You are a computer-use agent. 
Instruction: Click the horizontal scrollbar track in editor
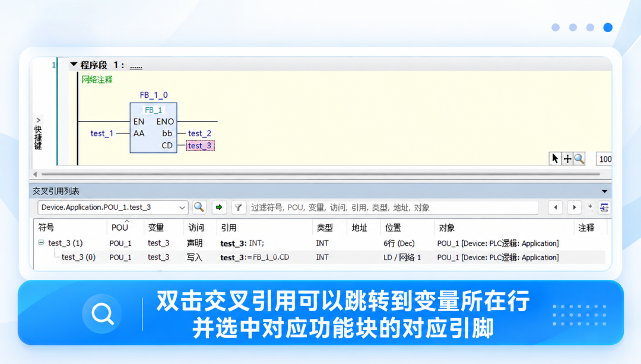click(320, 174)
